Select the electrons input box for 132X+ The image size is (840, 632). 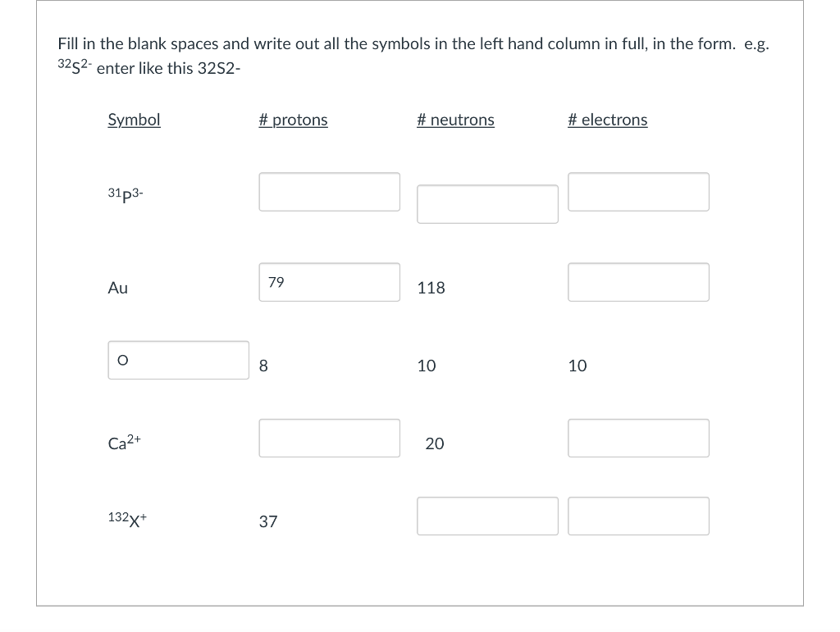point(638,516)
